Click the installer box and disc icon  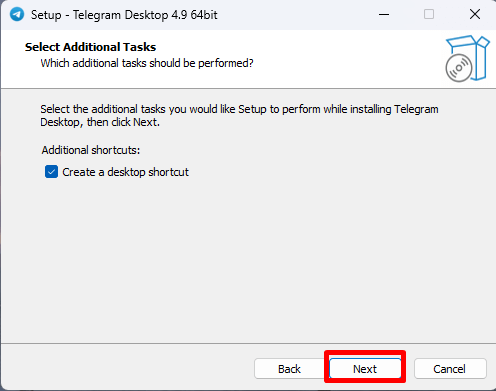point(467,59)
